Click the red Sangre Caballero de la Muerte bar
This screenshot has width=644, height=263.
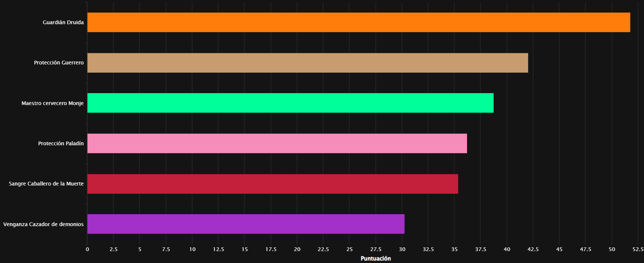click(x=272, y=184)
